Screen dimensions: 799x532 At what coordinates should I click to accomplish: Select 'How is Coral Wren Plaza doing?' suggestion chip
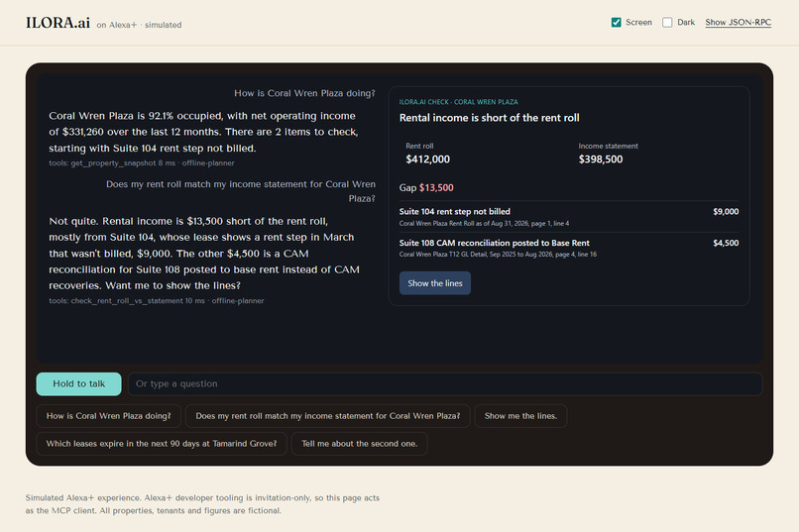(108, 416)
